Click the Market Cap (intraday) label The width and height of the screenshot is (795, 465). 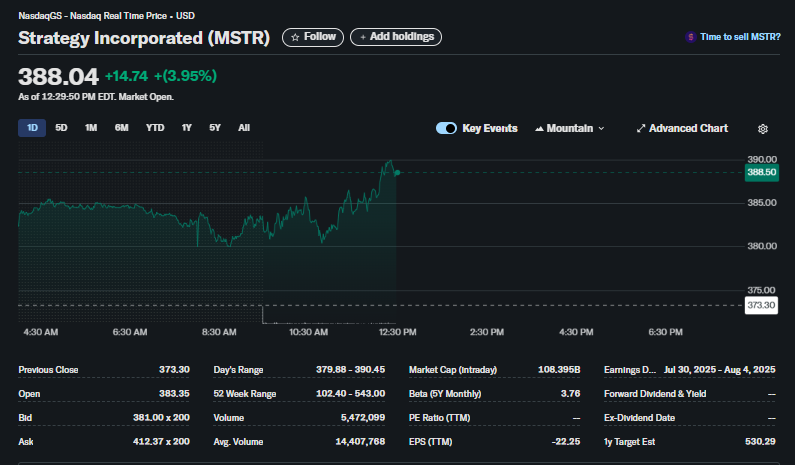[x=453, y=370]
